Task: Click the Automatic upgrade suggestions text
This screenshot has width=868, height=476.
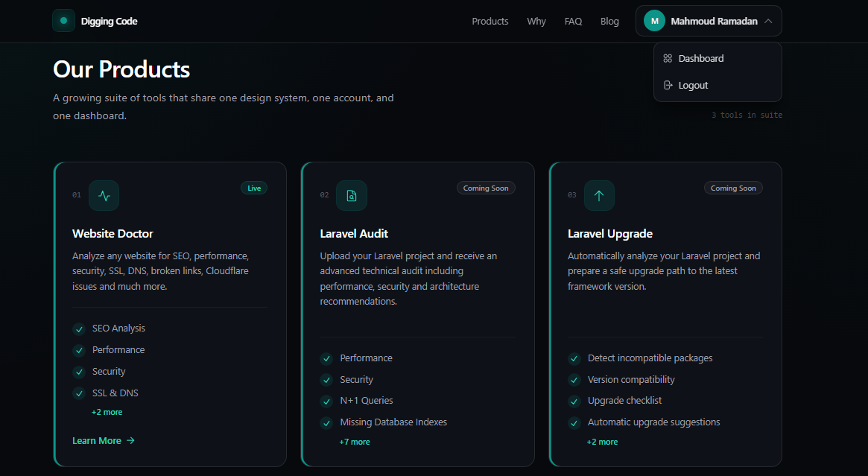Action: click(x=653, y=422)
